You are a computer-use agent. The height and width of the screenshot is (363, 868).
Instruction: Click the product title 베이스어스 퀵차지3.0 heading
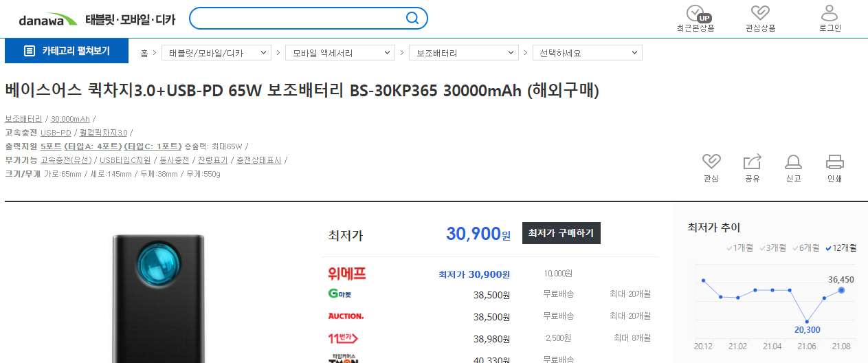pyautogui.click(x=302, y=91)
